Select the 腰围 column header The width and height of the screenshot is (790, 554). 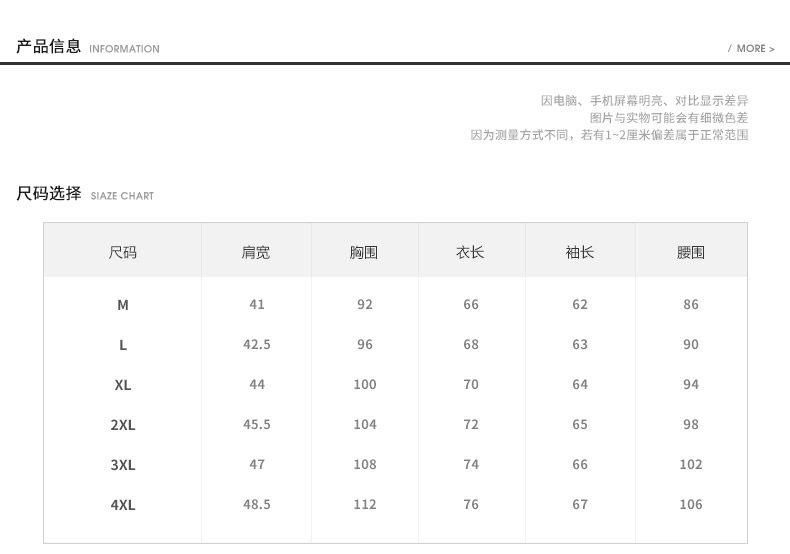point(691,252)
